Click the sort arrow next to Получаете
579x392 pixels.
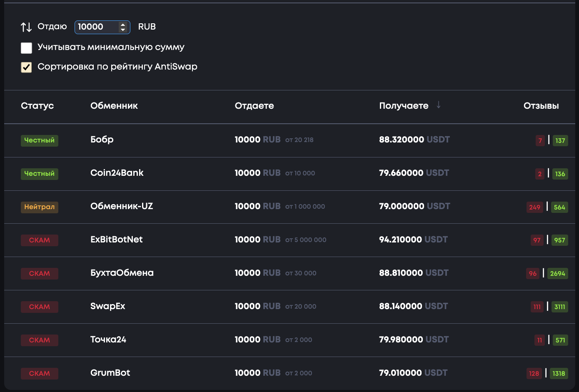[439, 105]
